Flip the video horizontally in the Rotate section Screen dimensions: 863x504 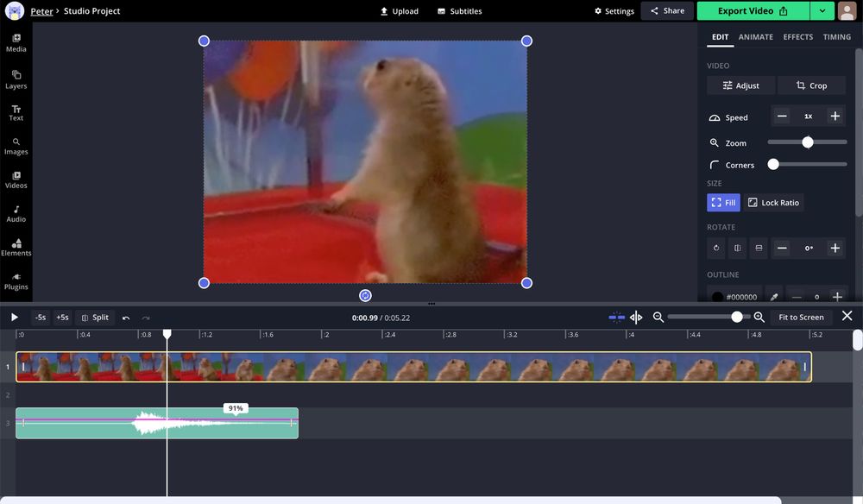pos(737,248)
